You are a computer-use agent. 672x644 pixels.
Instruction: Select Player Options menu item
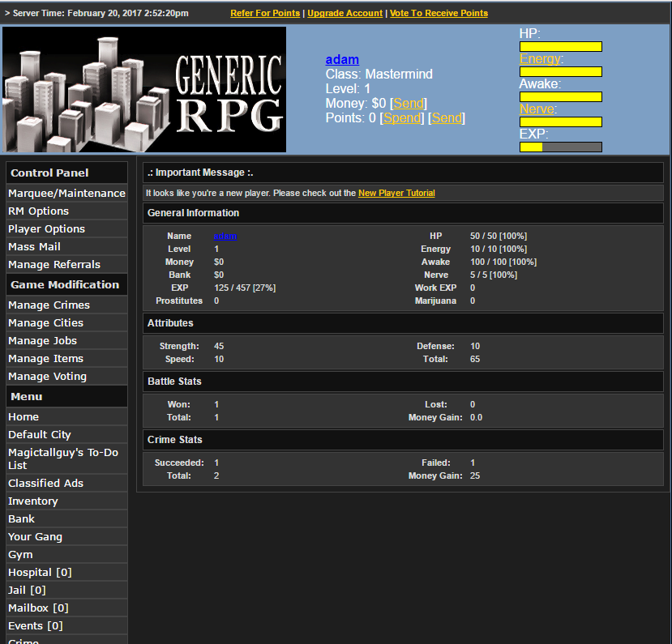(46, 229)
